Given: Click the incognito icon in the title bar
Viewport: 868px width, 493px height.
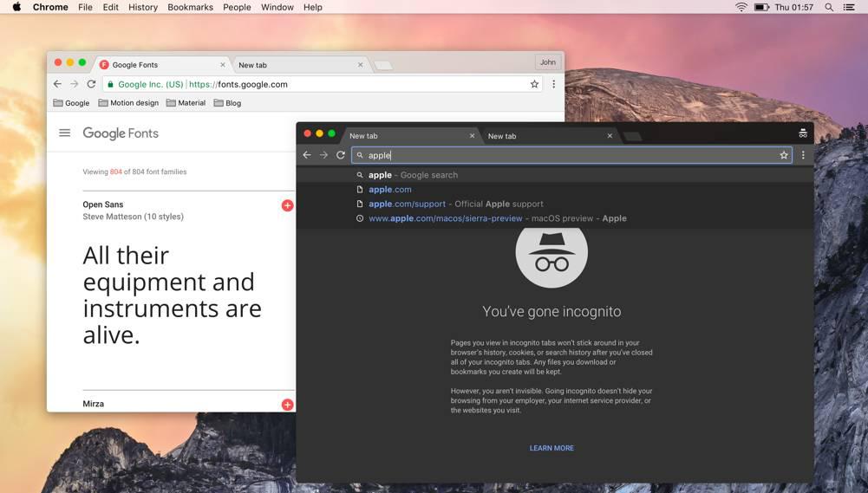Looking at the screenshot, I should pos(803,133).
